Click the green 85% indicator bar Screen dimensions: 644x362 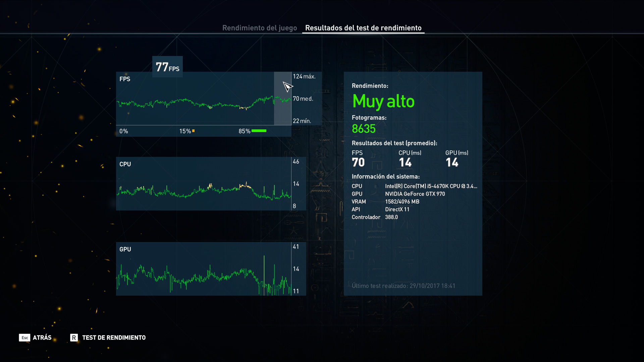259,131
